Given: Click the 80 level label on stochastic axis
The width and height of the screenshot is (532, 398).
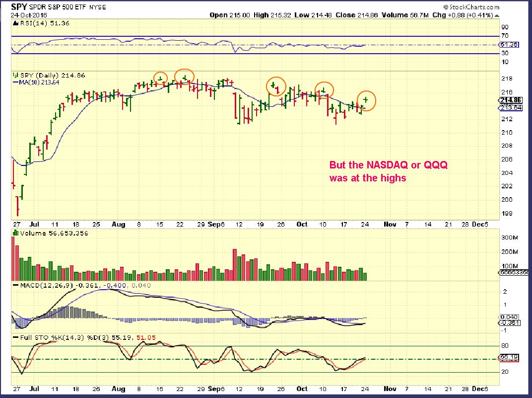Looking at the screenshot, I should [x=505, y=346].
